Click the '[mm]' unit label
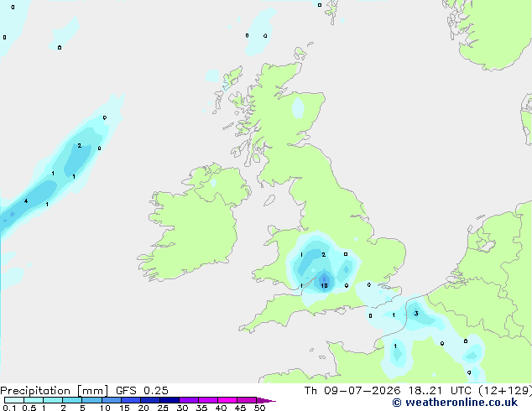532x411 pixels. point(92,391)
